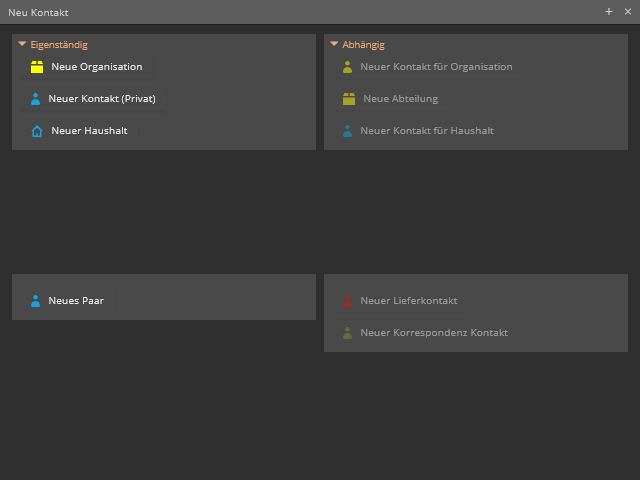Click the blue house icon for Neuer Haushalt
The image size is (640, 480).
[37, 131]
